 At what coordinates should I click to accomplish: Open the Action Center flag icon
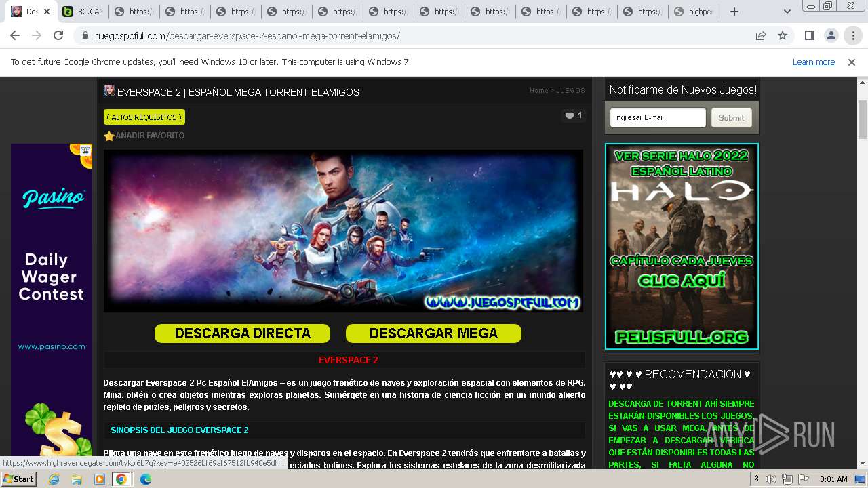pos(803,479)
